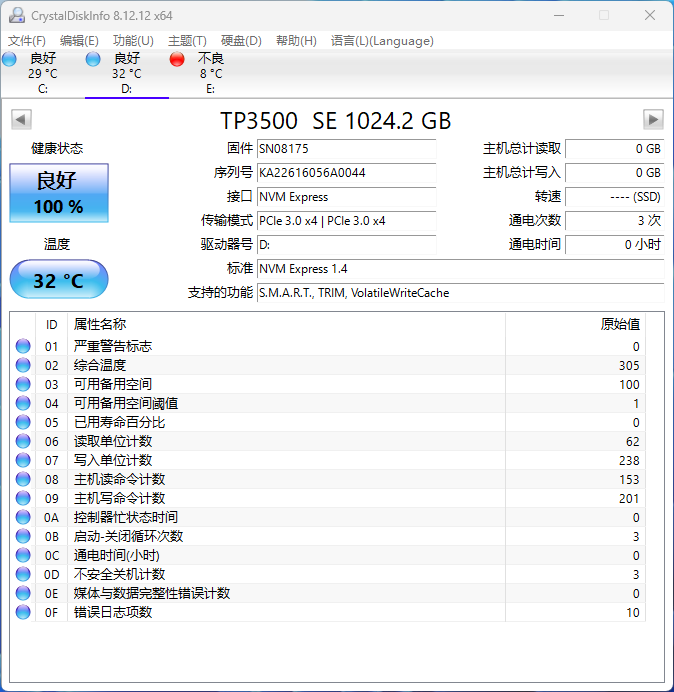Click the status orb for 06 读取单位计数

pos(23,441)
